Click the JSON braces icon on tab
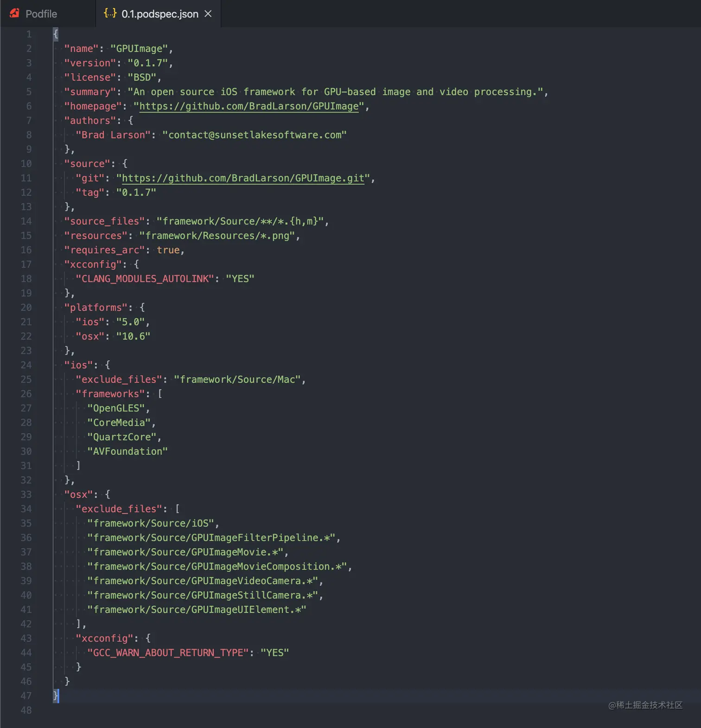 (x=110, y=13)
